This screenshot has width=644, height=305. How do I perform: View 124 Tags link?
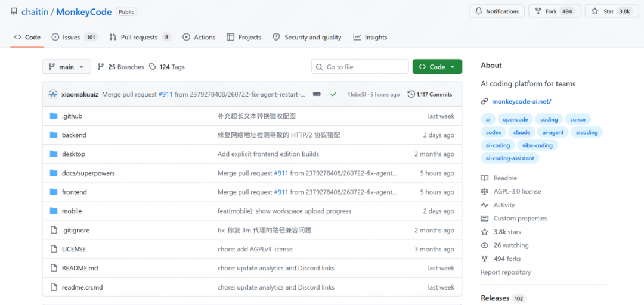coord(167,67)
